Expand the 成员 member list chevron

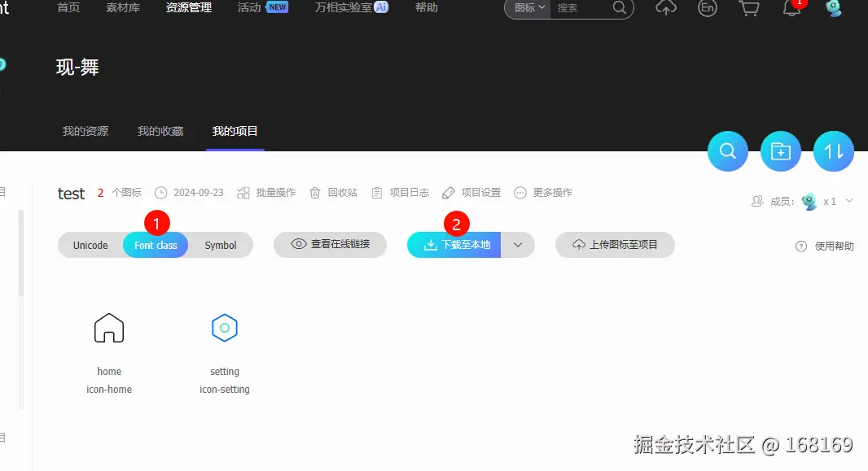click(x=849, y=202)
